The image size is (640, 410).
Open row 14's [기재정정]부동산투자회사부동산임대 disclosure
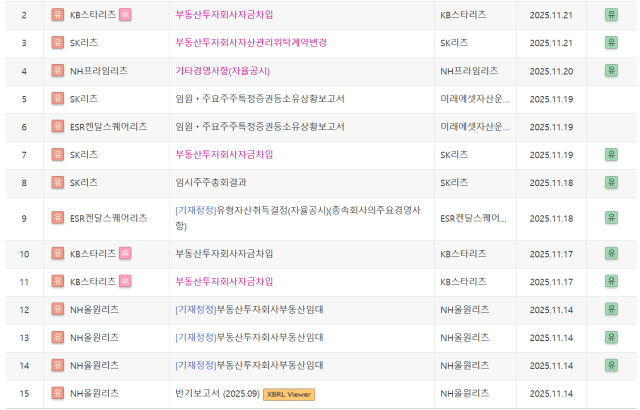click(249, 365)
